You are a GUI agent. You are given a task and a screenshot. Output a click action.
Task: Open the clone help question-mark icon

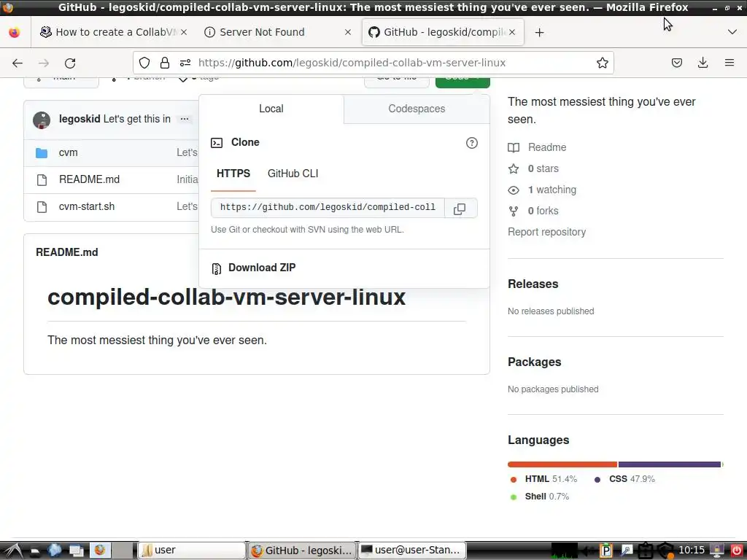pyautogui.click(x=472, y=143)
